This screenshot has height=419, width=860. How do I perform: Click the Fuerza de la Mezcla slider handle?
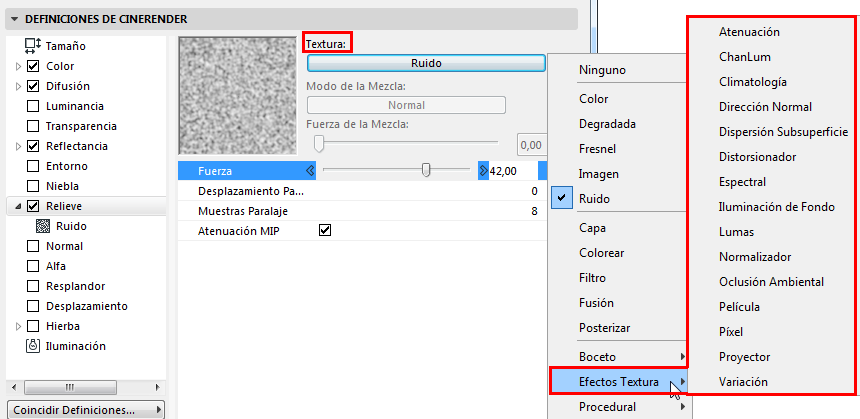(x=319, y=143)
